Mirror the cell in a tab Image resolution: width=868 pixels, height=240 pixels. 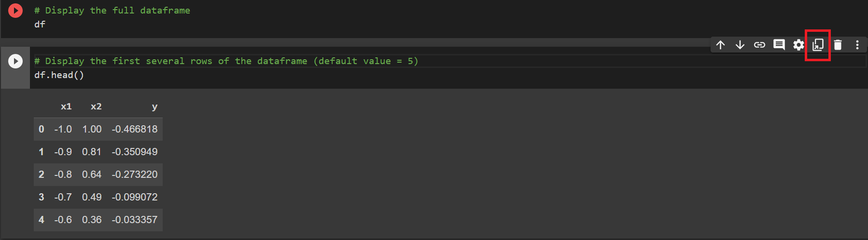tap(818, 45)
